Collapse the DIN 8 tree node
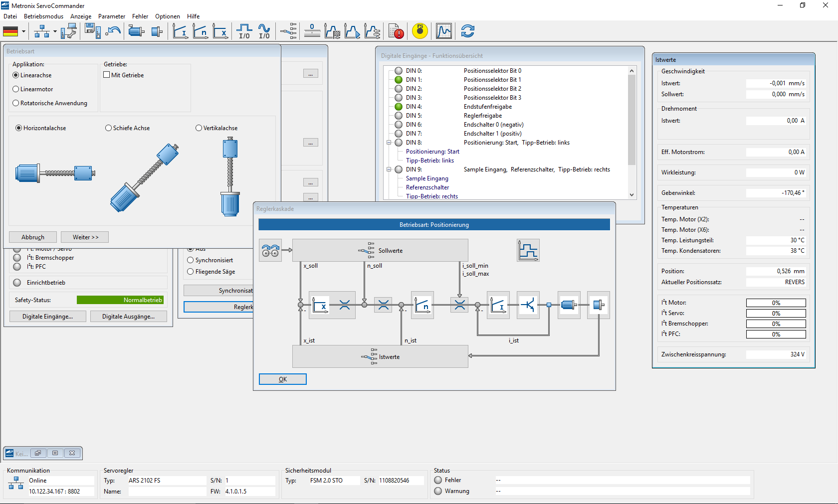Image resolution: width=838 pixels, height=504 pixels. tap(389, 143)
